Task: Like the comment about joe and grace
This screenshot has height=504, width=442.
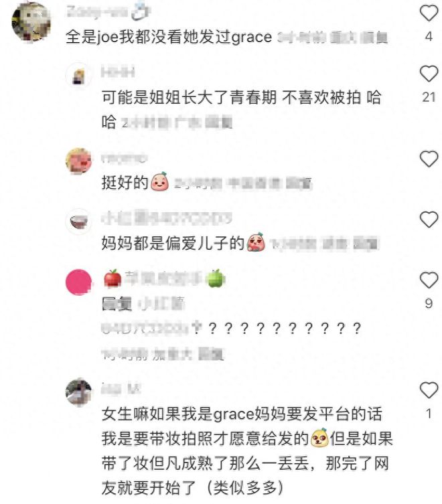Action: click(429, 13)
